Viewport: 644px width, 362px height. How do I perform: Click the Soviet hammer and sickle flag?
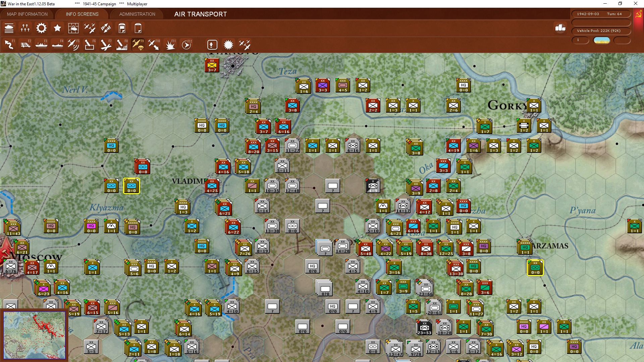coord(638,14)
